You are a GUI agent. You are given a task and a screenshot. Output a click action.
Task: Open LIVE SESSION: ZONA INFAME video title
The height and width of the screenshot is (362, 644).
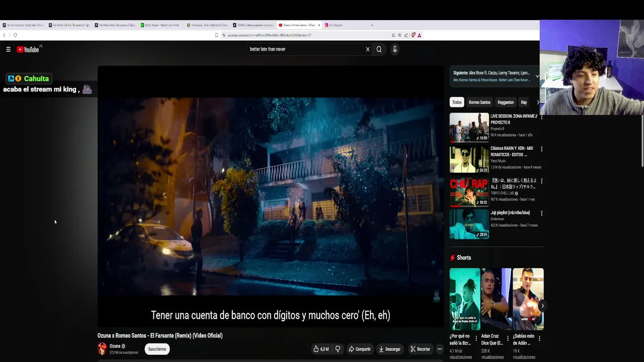514,119
